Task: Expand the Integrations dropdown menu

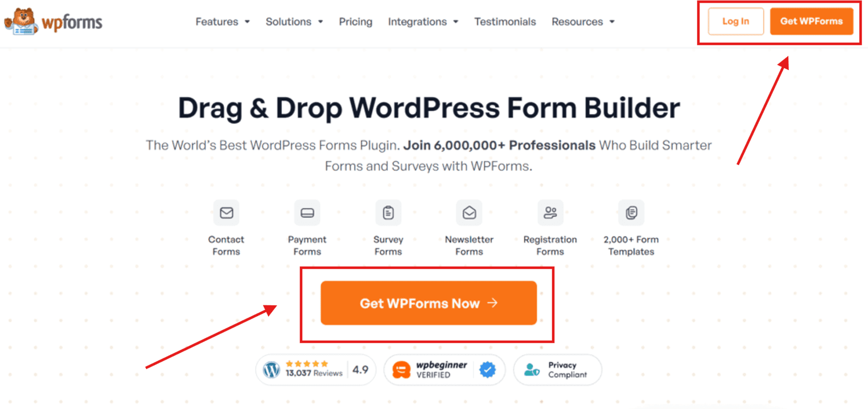Action: pos(423,22)
